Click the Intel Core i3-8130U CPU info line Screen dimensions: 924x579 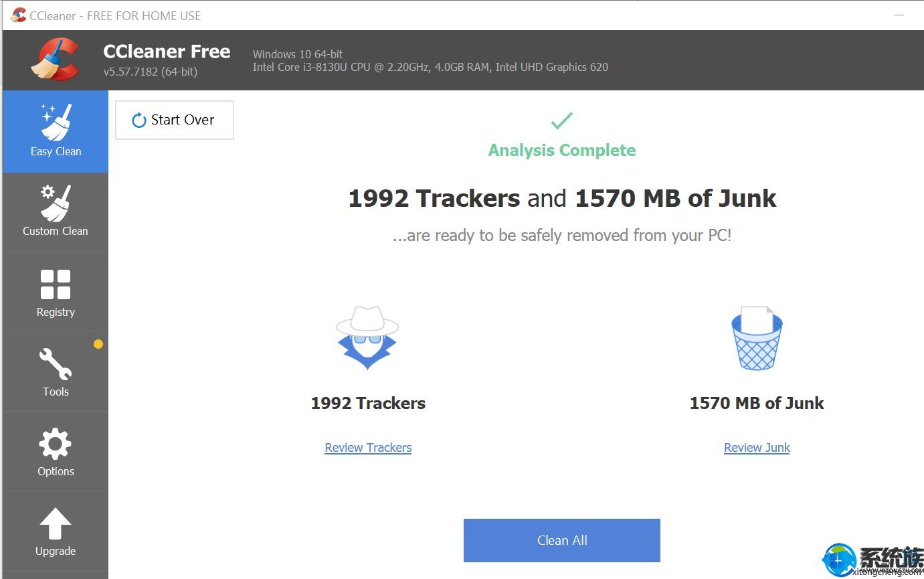coord(430,67)
